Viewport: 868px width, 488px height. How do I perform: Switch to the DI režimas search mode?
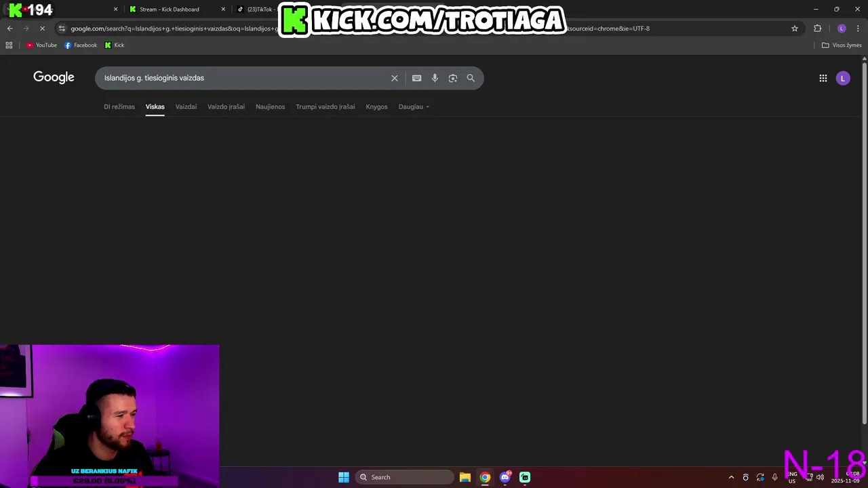coord(119,106)
